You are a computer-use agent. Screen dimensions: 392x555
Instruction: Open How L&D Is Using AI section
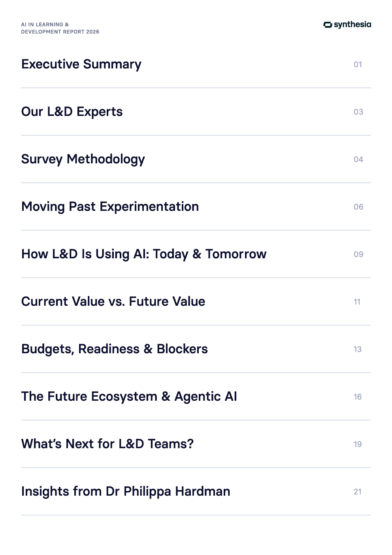(144, 254)
